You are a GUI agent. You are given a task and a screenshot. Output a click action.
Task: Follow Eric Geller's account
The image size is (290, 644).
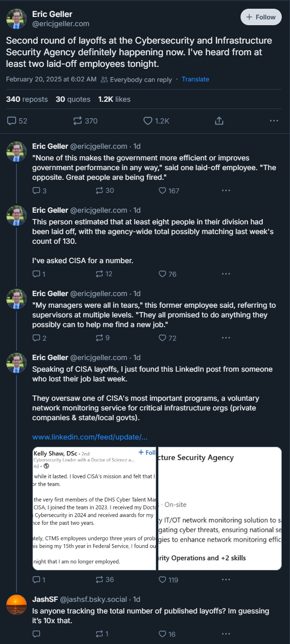pos(261,17)
